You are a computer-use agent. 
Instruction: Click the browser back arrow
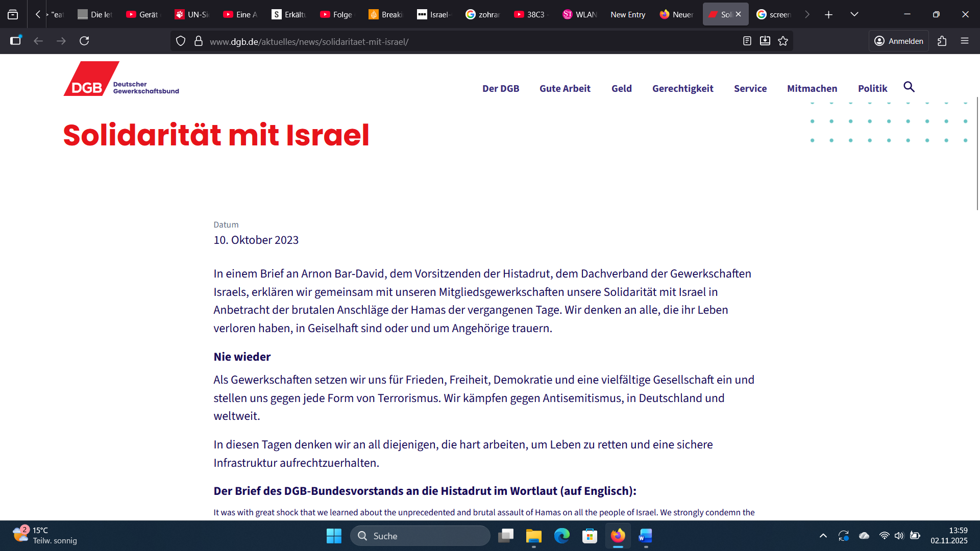(38, 41)
